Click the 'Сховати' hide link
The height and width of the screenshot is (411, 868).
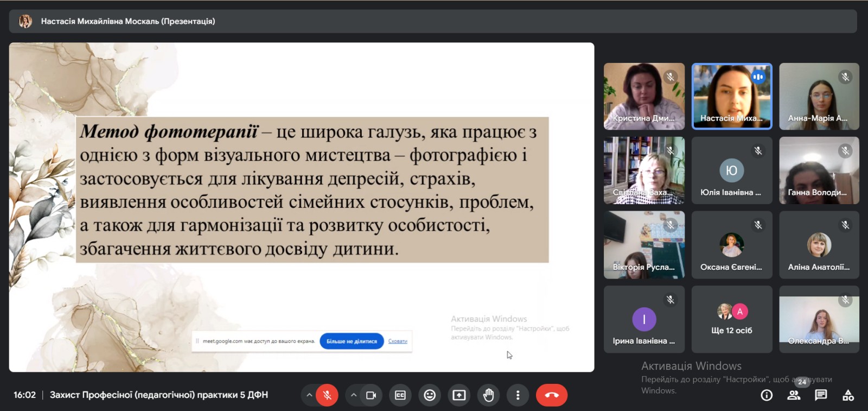[398, 341]
